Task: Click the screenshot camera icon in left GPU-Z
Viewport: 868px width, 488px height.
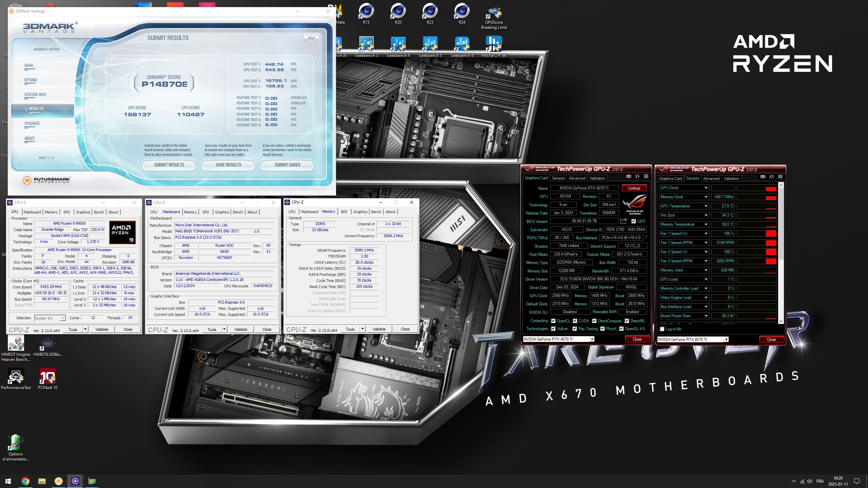Action: tap(628, 177)
